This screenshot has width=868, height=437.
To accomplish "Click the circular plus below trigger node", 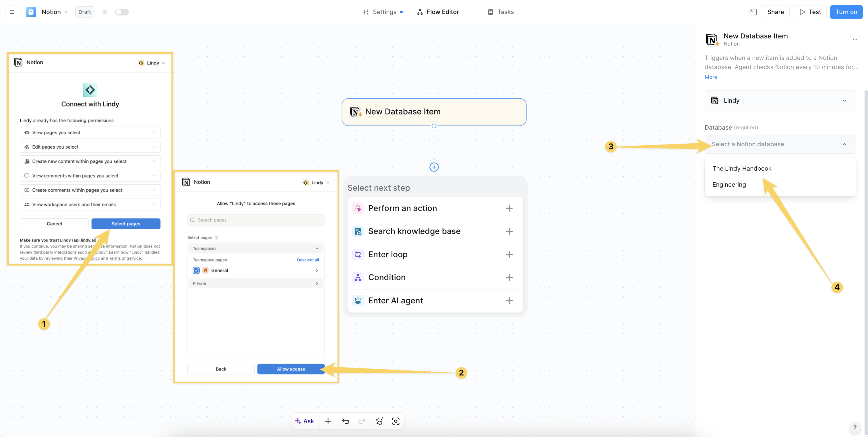I will [434, 167].
